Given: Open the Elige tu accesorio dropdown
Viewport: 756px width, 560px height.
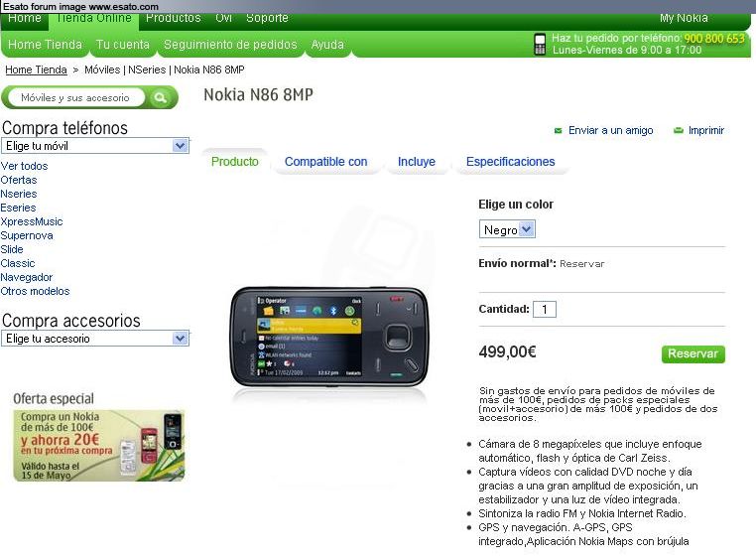Looking at the screenshot, I should (95, 339).
